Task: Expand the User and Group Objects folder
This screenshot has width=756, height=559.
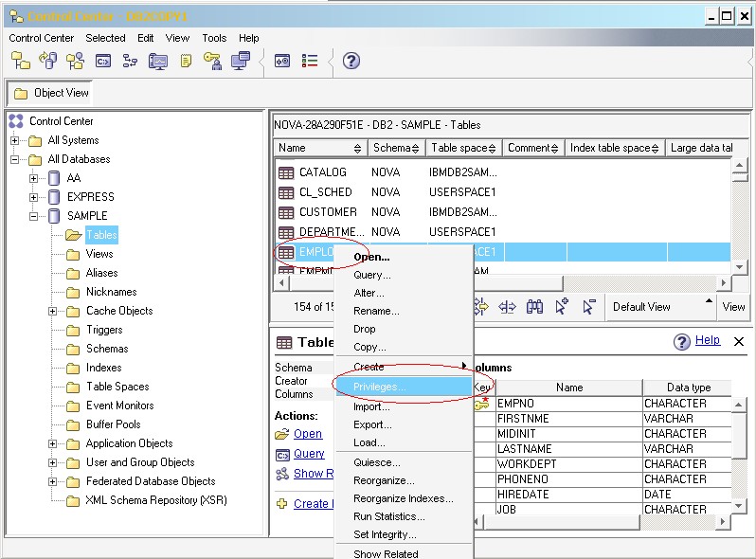Action: tap(52, 462)
